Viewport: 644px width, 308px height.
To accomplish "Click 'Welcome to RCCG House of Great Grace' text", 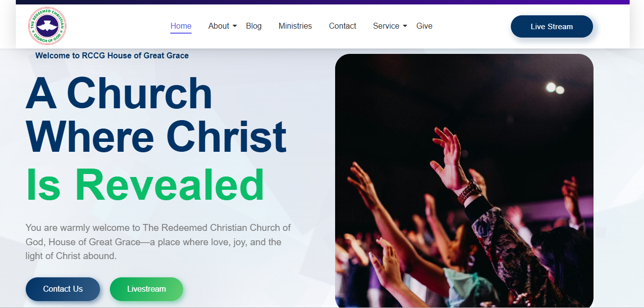I will [112, 56].
